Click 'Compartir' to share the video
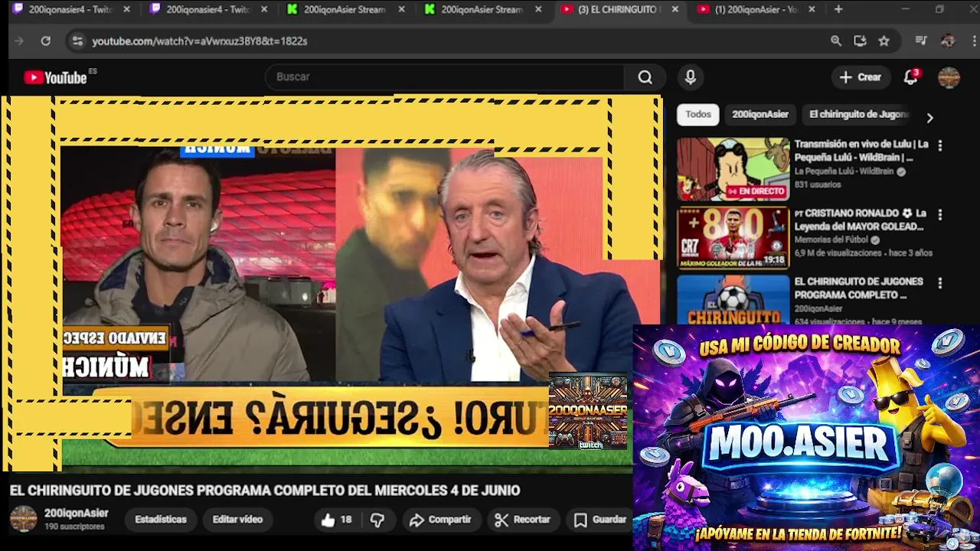 pyautogui.click(x=440, y=520)
